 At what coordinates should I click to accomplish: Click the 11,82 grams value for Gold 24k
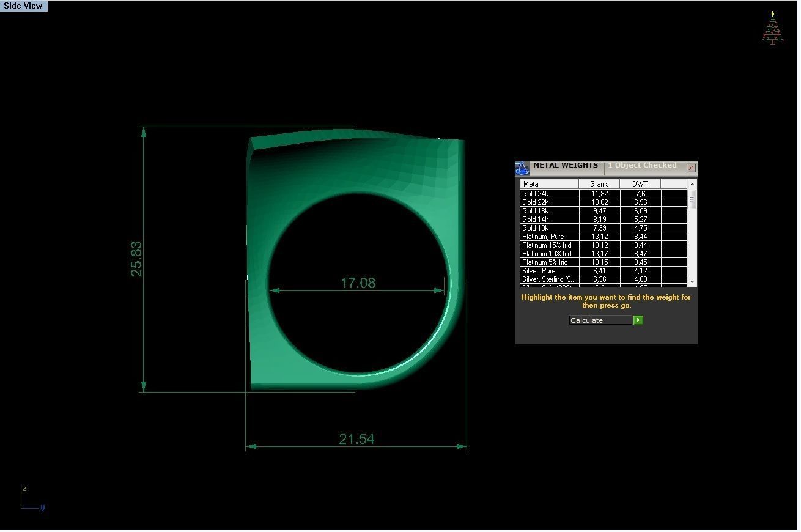[x=599, y=194]
